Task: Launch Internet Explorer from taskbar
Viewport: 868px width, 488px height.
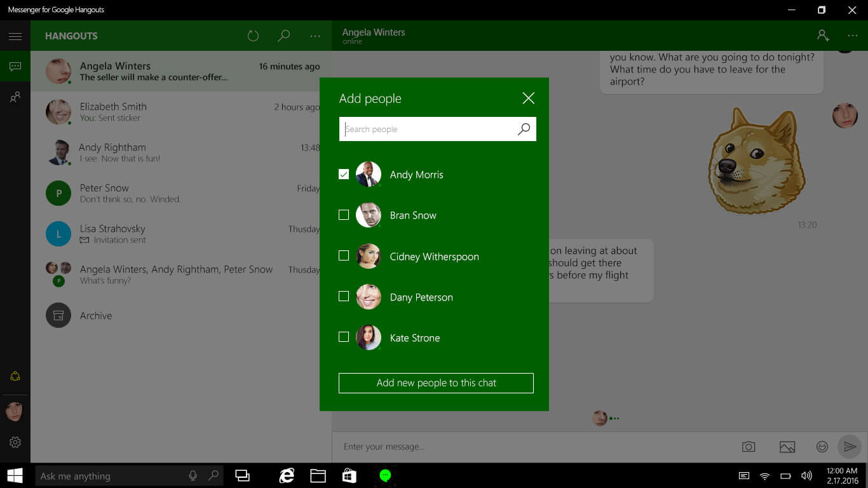Action: pos(287,475)
